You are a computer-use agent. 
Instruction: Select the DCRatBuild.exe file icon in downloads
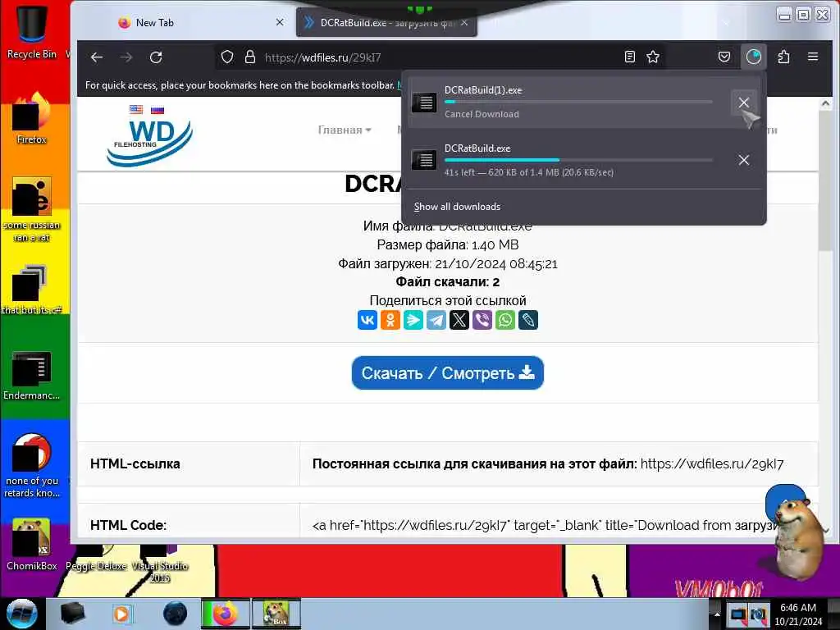tap(424, 160)
